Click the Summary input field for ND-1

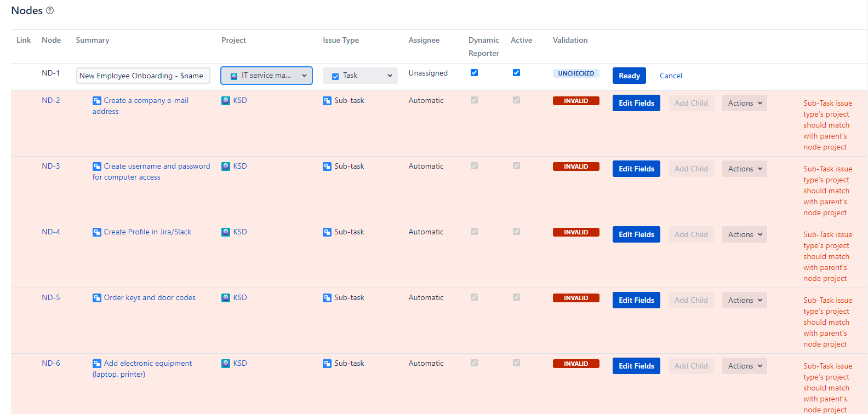142,76
